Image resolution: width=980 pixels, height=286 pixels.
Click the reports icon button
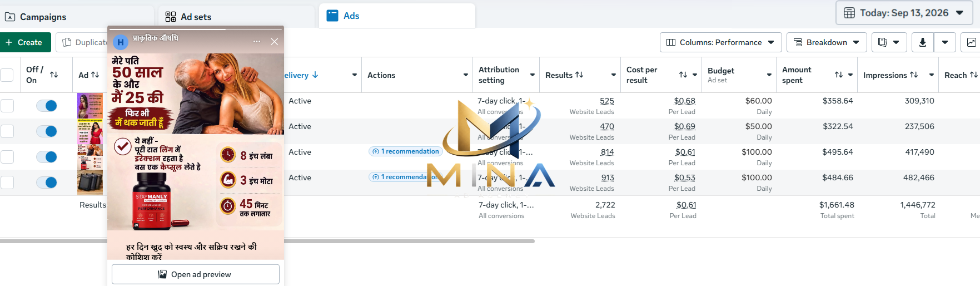click(889, 42)
